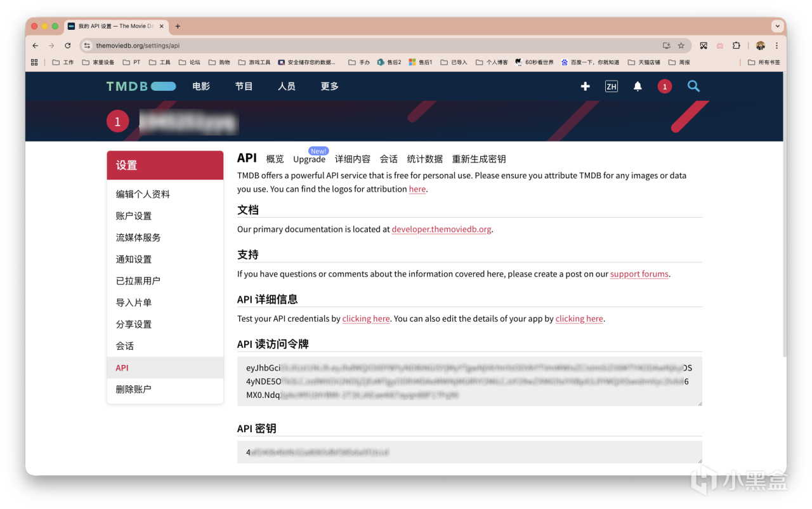Close the TMDB API settings tab

click(162, 26)
